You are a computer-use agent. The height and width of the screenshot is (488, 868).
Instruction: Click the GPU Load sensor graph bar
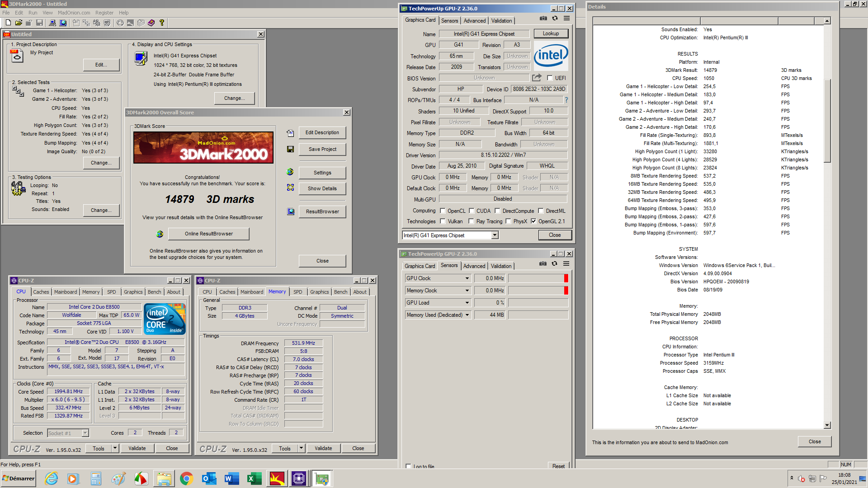538,303
